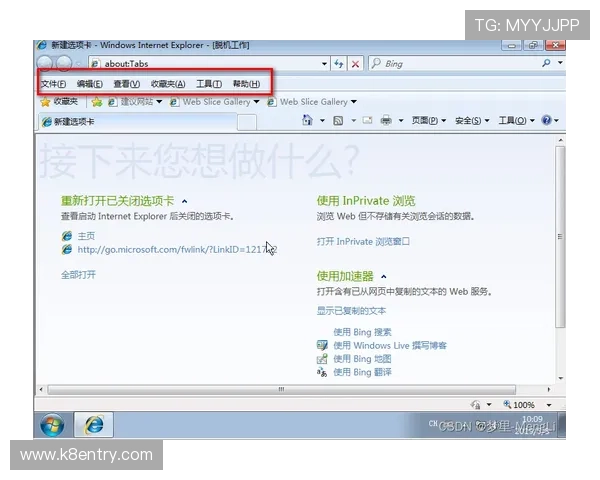Click the horizontal scrollbar thumb

coord(282,390)
